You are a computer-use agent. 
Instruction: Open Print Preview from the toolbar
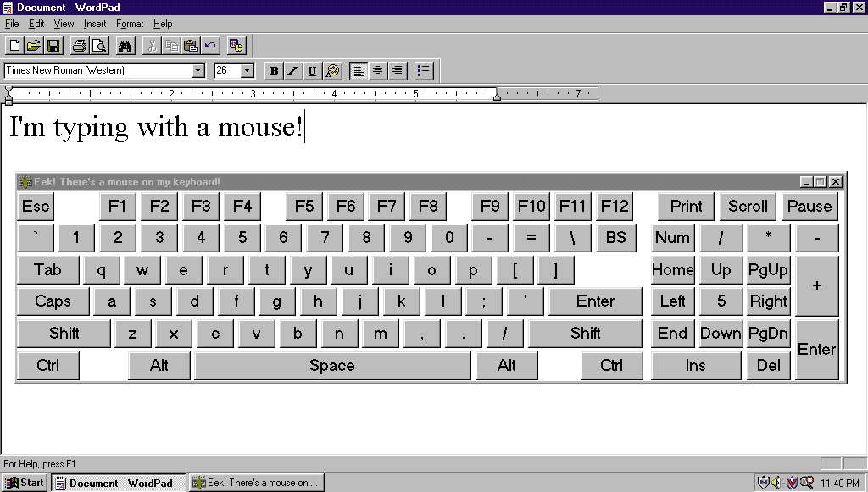pyautogui.click(x=98, y=46)
